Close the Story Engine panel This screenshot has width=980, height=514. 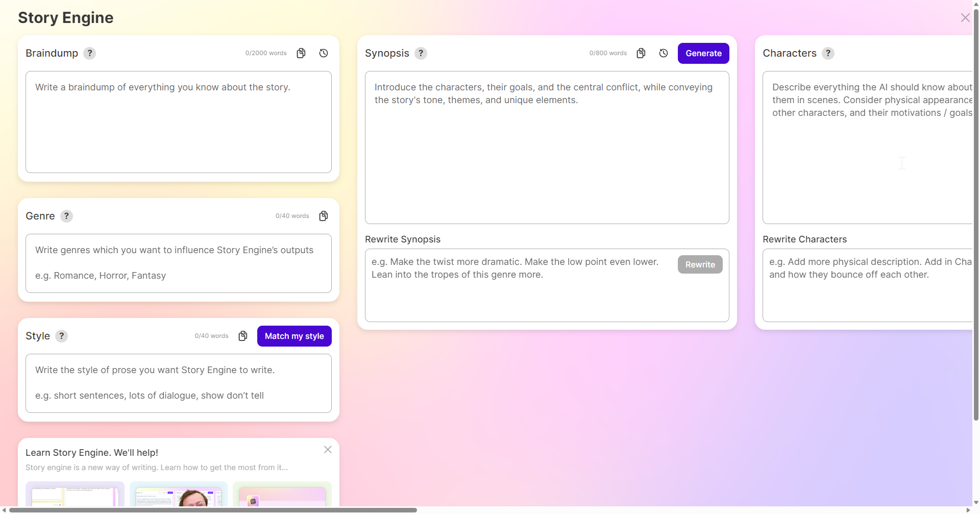(x=965, y=18)
